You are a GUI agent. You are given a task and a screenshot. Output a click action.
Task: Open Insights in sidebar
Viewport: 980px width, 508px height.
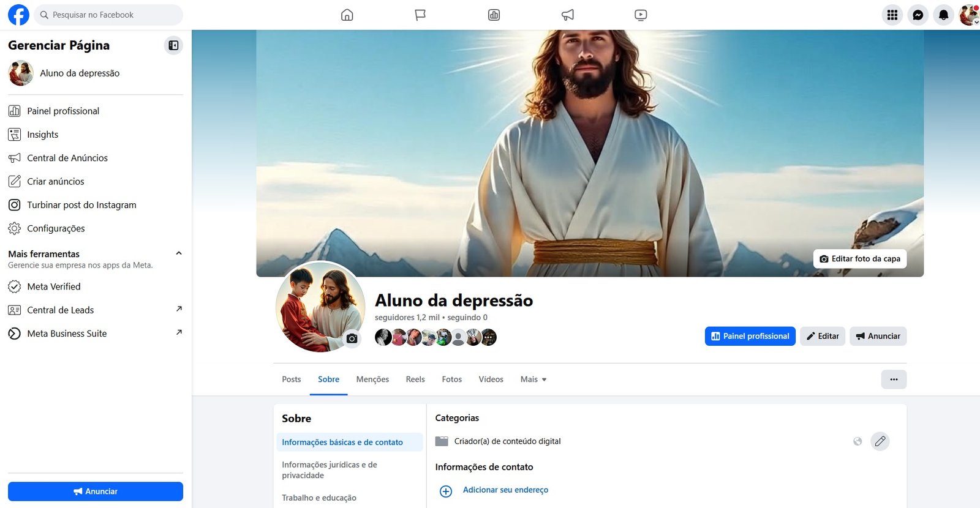[x=96, y=135]
